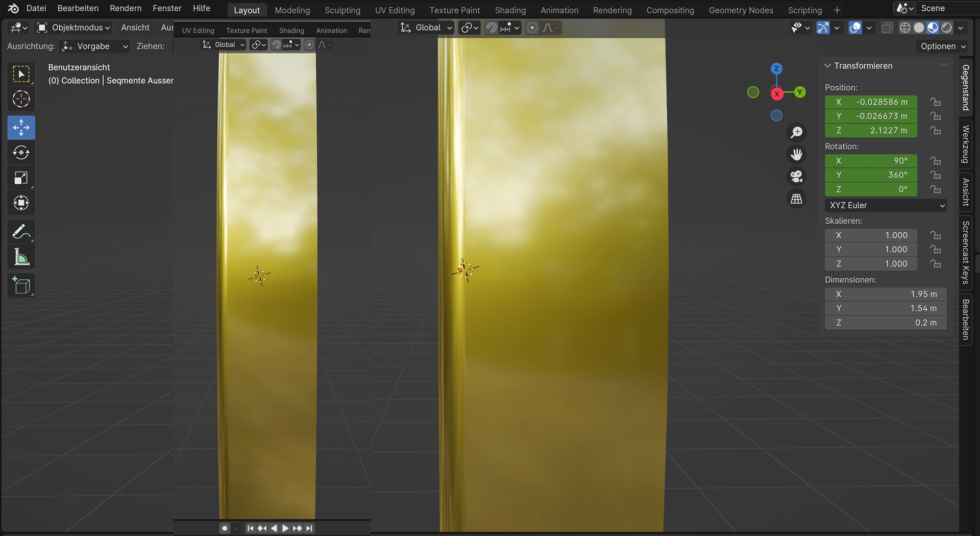Choose the Scale tool
980x536 pixels.
pos(21,178)
